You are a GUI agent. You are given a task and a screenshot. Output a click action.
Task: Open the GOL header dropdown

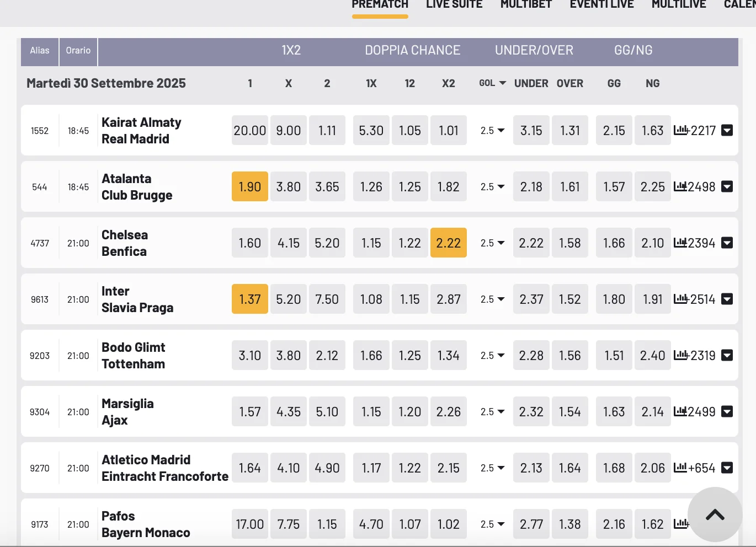coord(492,83)
